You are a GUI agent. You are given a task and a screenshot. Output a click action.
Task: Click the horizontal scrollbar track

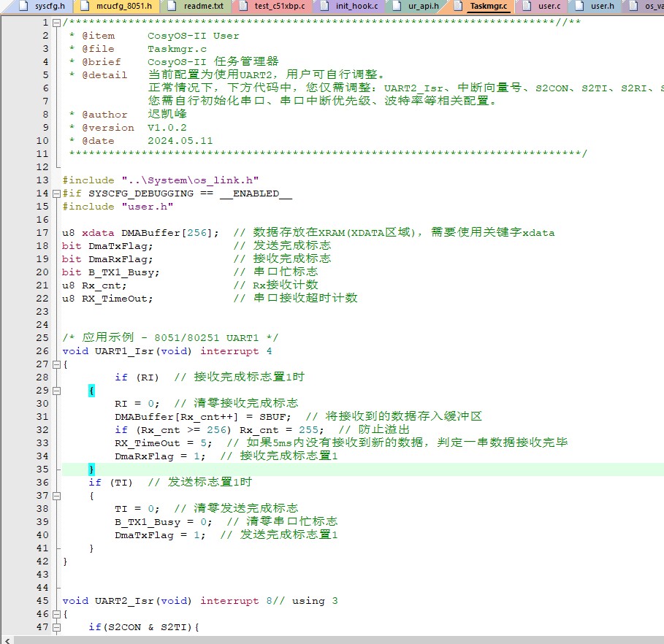point(339,640)
